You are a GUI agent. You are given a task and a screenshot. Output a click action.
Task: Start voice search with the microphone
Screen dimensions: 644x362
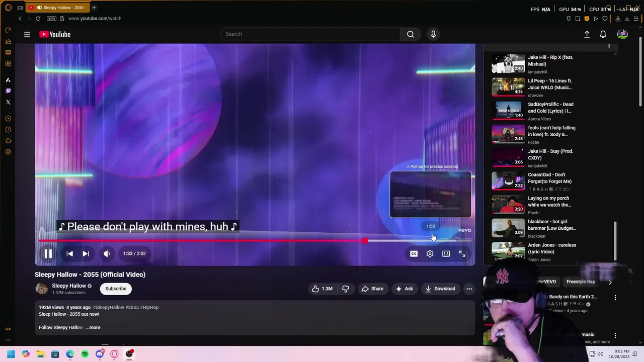click(433, 34)
